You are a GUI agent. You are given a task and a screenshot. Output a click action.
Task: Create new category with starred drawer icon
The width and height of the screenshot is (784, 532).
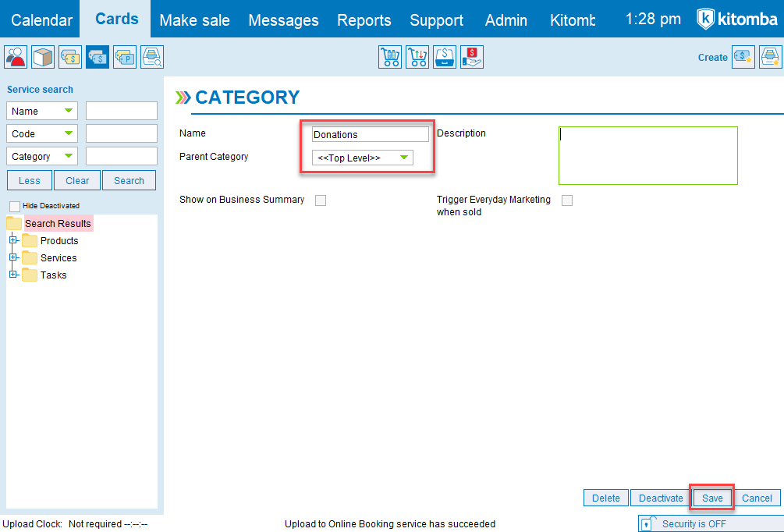[771, 57]
